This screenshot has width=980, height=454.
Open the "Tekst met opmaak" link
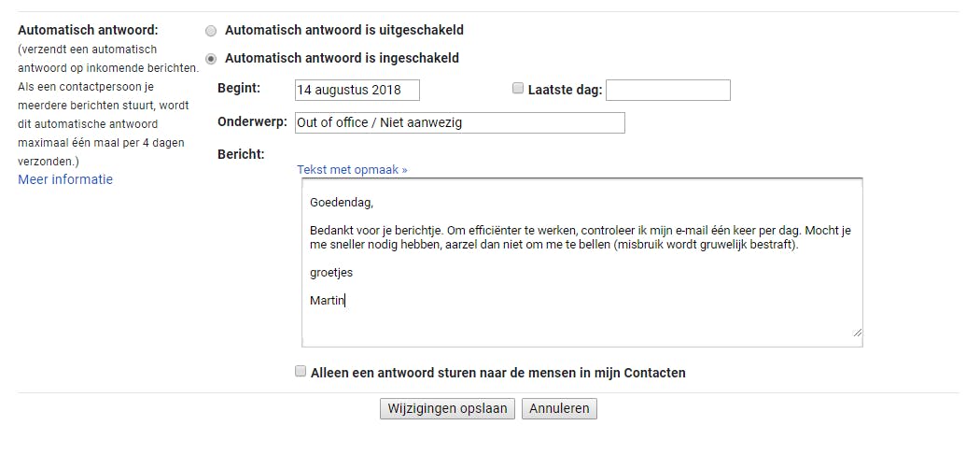[x=352, y=170]
